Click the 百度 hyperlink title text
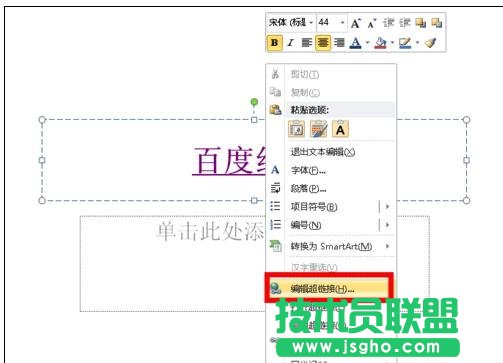 (x=230, y=161)
